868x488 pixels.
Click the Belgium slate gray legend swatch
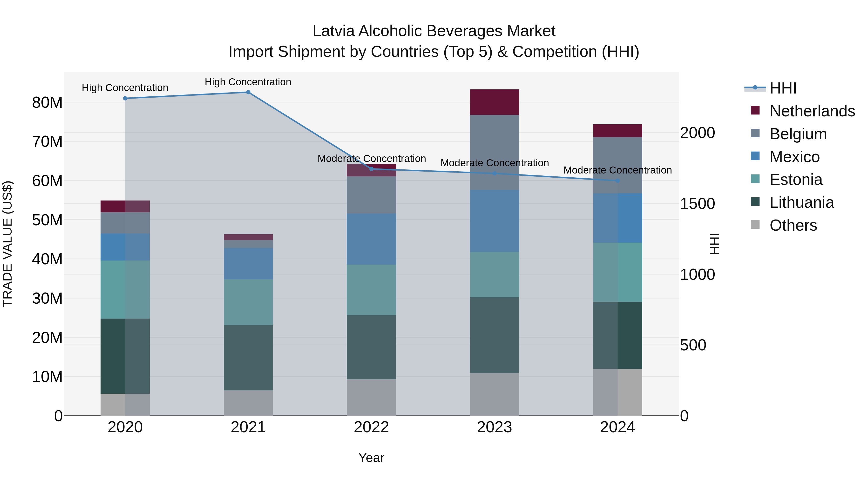(755, 133)
